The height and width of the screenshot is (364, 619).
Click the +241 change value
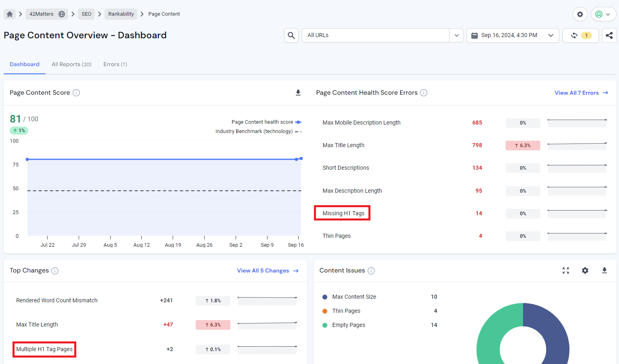[166, 301]
